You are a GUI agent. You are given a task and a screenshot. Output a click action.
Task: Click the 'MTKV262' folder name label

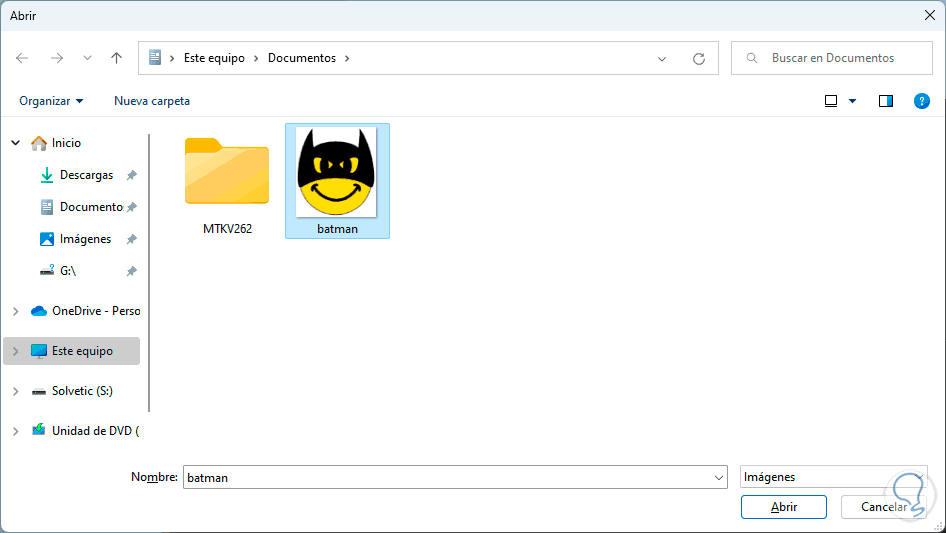click(x=227, y=229)
